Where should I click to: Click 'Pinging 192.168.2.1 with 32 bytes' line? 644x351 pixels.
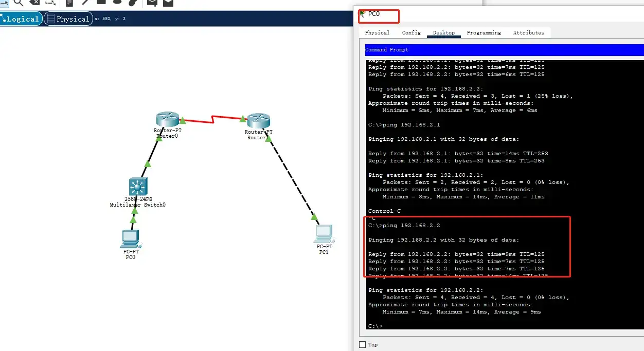click(x=444, y=139)
